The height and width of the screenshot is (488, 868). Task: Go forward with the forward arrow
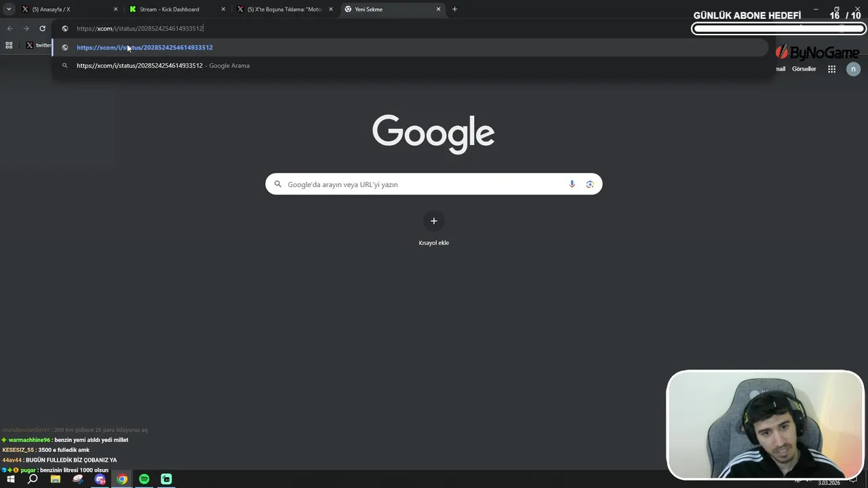click(x=26, y=28)
